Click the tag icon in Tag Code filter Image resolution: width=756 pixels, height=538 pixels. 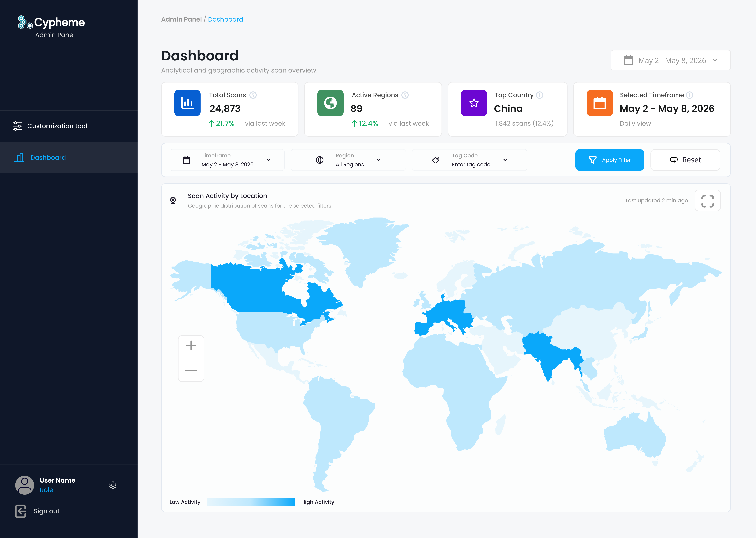pos(436,160)
